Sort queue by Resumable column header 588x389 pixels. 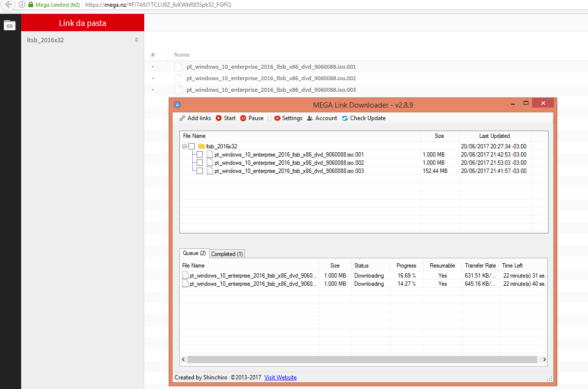442,266
